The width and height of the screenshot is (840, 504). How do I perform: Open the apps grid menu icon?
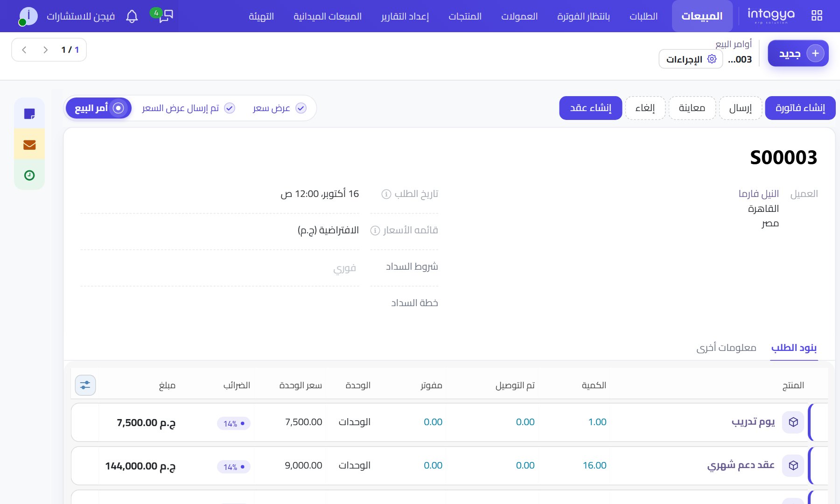pos(817,15)
